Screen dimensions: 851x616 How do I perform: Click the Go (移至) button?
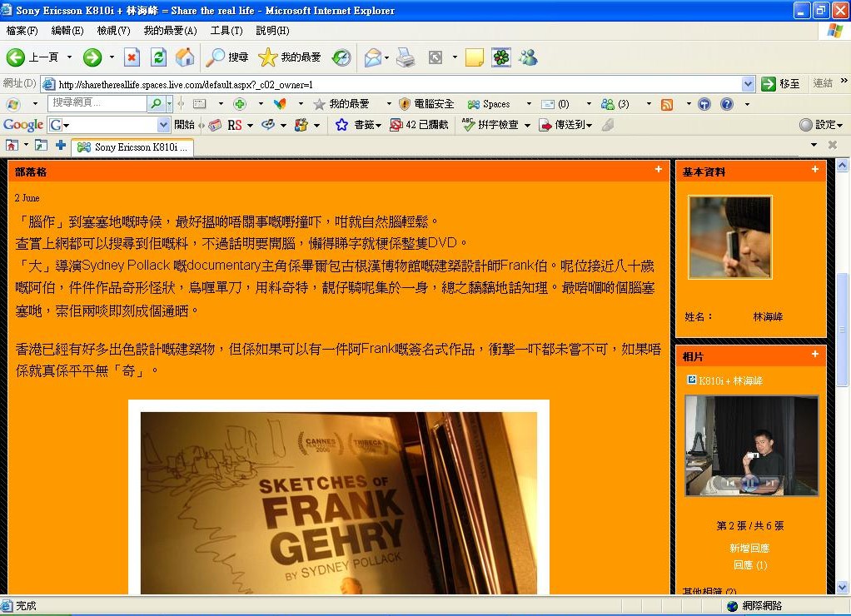[x=781, y=83]
